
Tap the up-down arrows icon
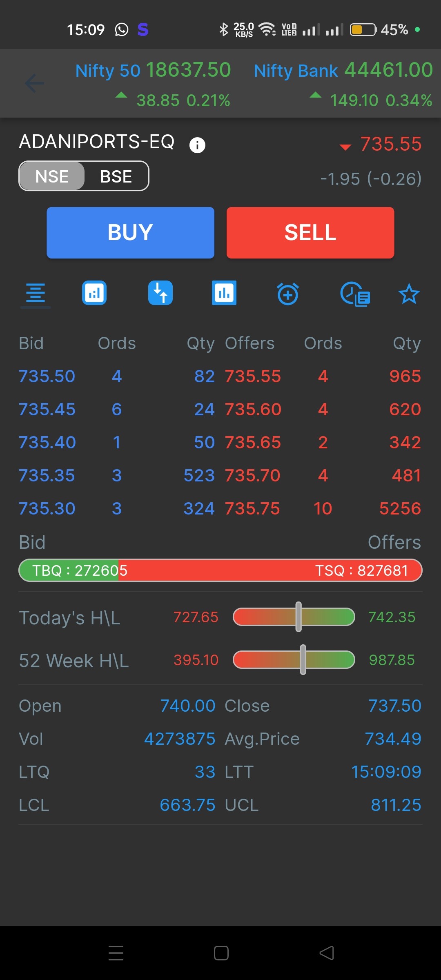point(160,293)
